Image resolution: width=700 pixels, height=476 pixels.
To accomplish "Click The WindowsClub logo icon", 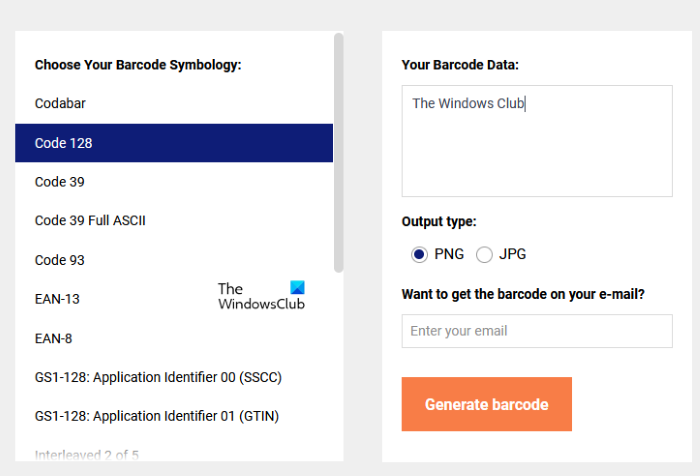I will (x=297, y=287).
